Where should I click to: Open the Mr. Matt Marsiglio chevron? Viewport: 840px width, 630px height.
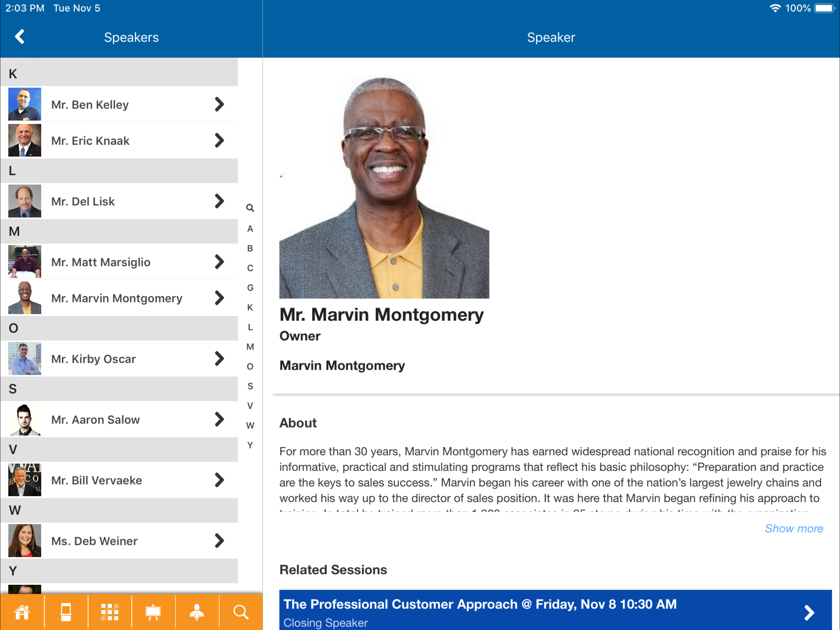[x=219, y=262]
